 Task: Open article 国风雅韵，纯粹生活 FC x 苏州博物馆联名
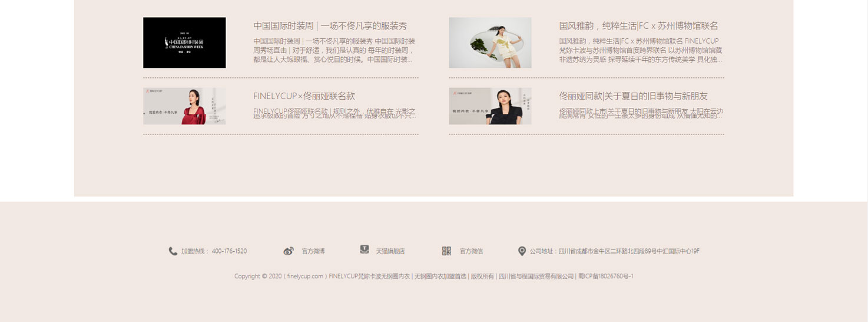[638, 26]
